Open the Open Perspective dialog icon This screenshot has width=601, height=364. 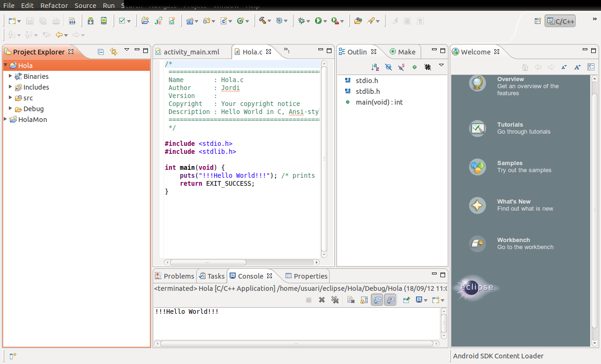click(538, 21)
